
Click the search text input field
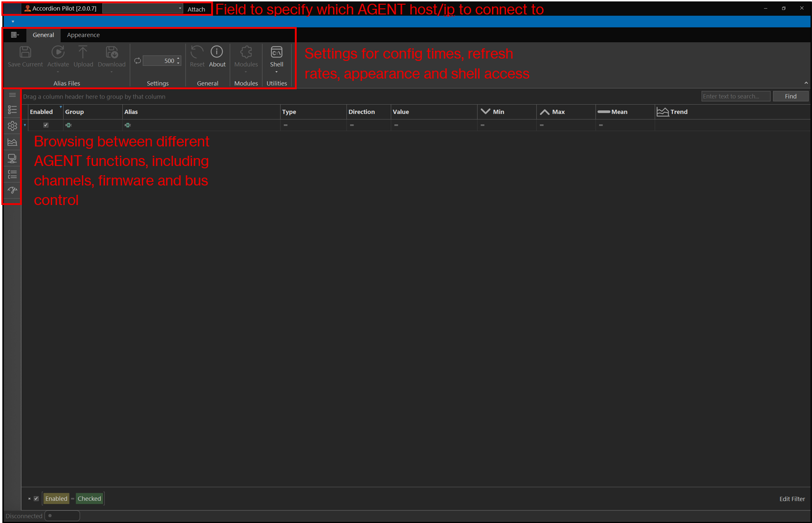coord(735,96)
